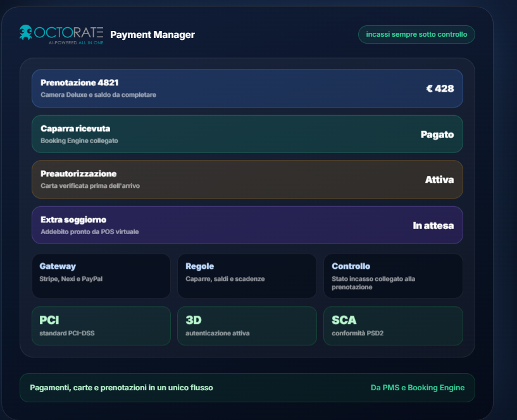
Task: Click 'AI-POWERED ALL IN ONE' tagline
Action: 76,43
